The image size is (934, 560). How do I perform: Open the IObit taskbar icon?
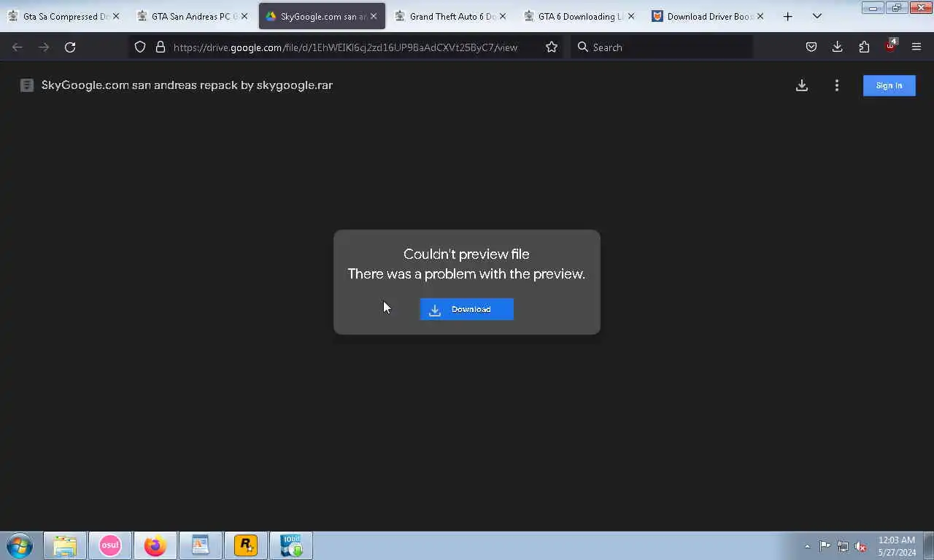[290, 545]
